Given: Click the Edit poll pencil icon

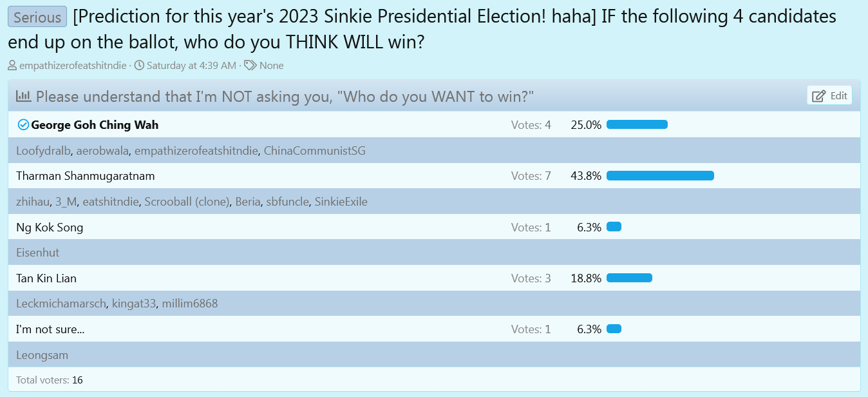Looking at the screenshot, I should click(818, 96).
